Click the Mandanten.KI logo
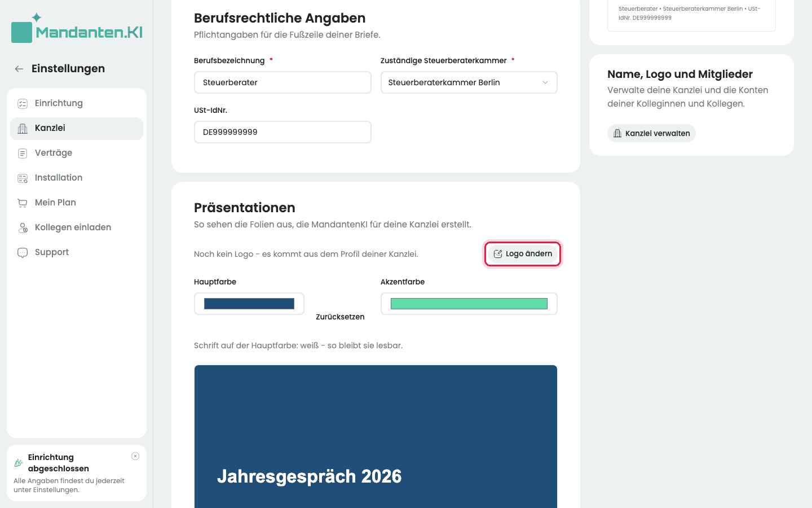 [77, 28]
